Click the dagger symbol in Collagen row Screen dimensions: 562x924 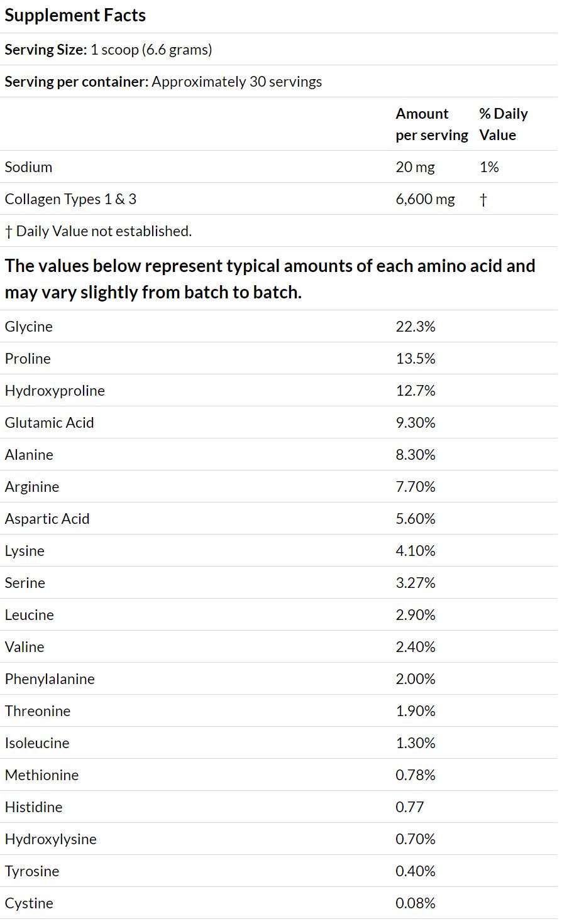tap(483, 200)
